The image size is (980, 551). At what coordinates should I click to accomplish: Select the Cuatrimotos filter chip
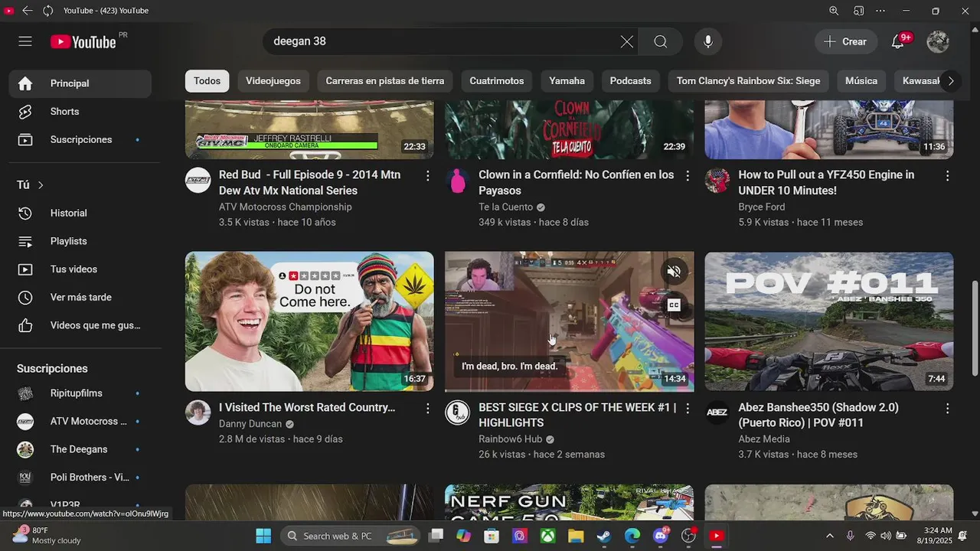point(497,81)
